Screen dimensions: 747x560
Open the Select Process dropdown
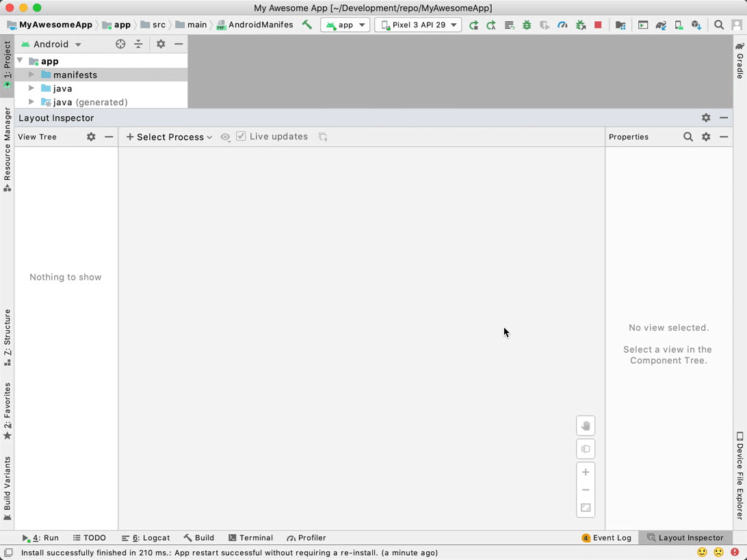tap(168, 137)
